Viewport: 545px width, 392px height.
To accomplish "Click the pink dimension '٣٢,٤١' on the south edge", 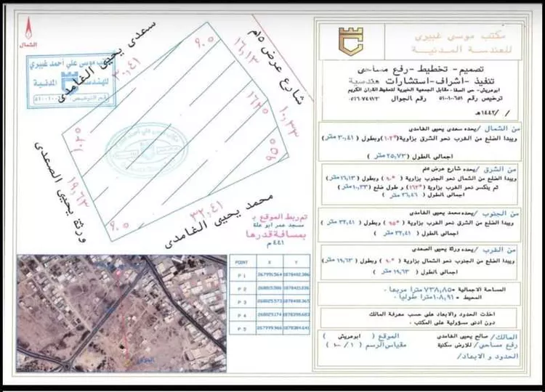I will click(x=208, y=211).
